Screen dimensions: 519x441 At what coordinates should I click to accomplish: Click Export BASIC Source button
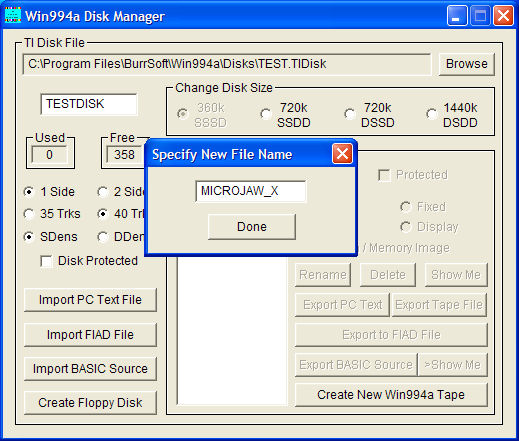coord(356,365)
